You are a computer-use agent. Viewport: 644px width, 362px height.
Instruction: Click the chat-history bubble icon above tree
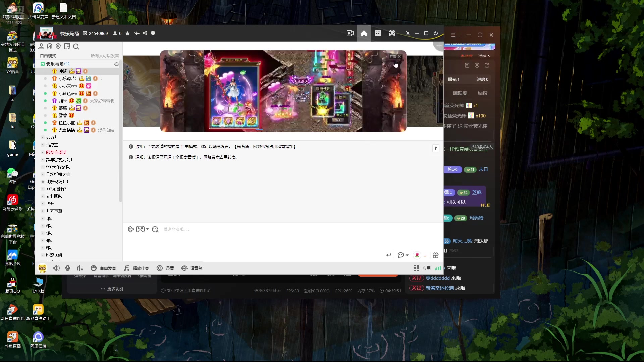(50, 46)
